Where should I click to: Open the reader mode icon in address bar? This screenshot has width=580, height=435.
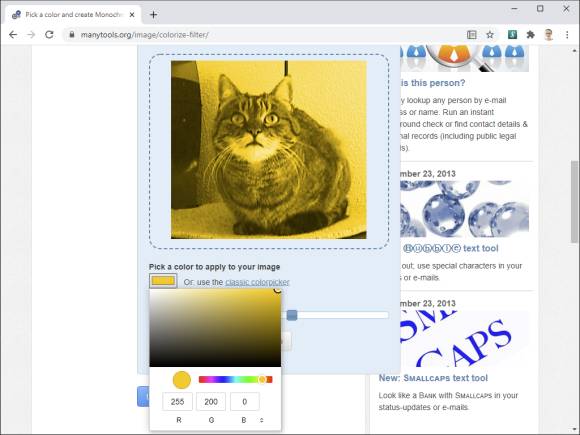(x=472, y=35)
